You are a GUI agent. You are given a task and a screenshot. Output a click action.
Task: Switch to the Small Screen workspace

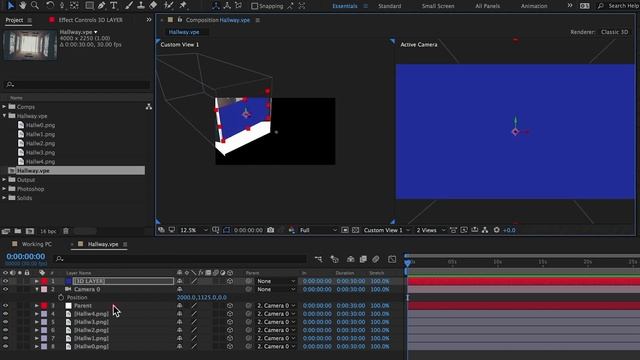(438, 6)
